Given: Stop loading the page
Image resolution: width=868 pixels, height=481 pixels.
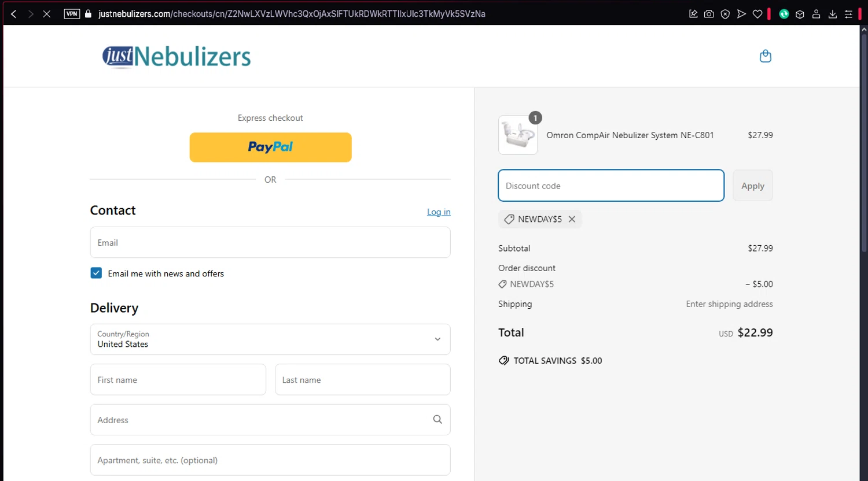Looking at the screenshot, I should tap(47, 14).
